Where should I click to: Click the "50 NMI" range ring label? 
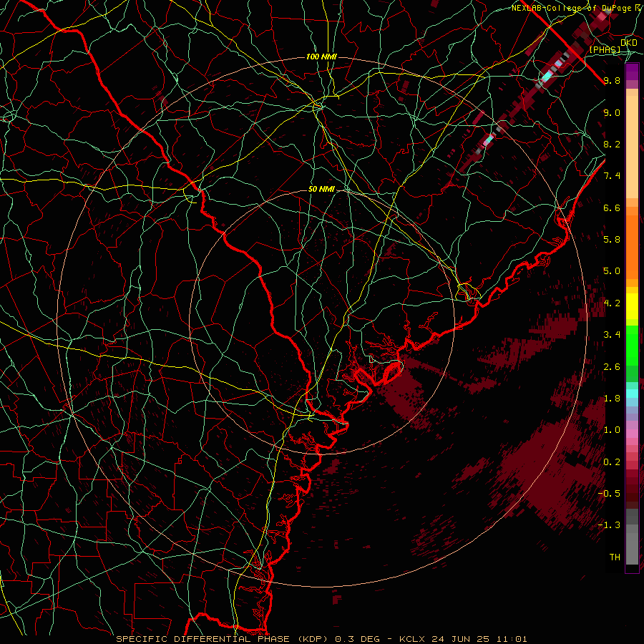click(321, 190)
